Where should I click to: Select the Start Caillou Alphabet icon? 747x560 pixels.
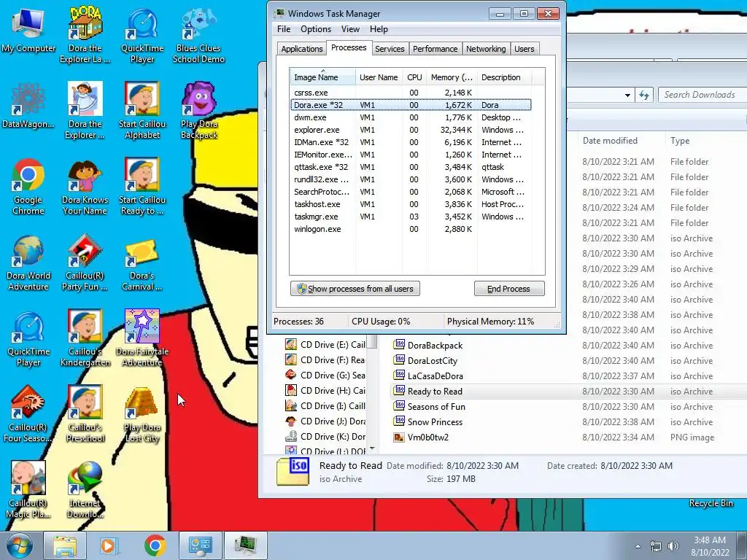(x=142, y=111)
